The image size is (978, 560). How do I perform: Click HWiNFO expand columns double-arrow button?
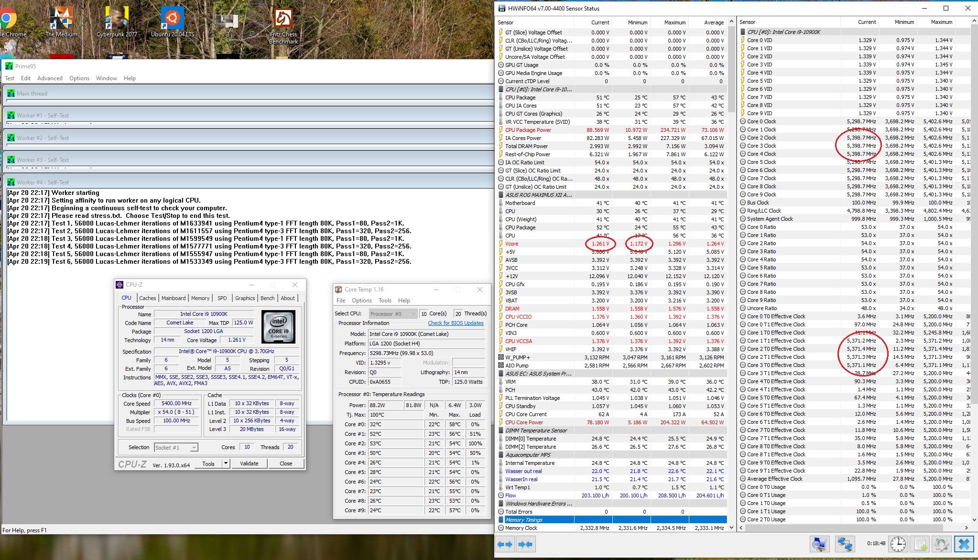pos(505,544)
